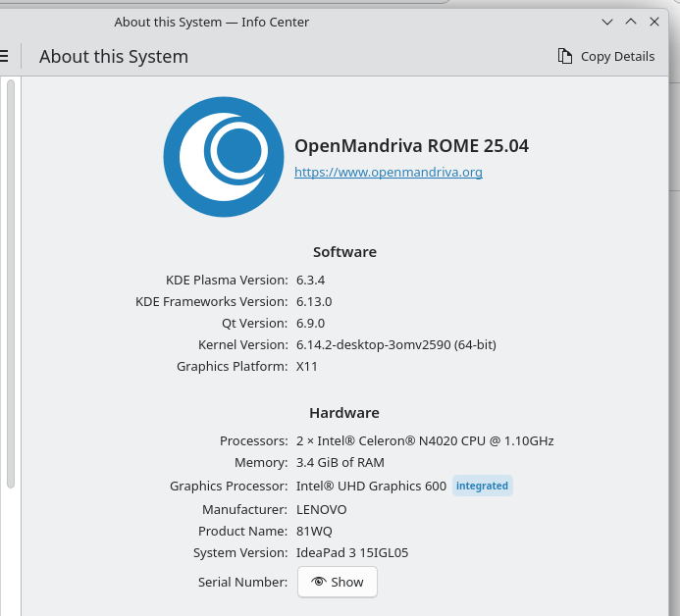Click the Intel Celeron processor entry
The height and width of the screenshot is (616, 680).
[424, 440]
